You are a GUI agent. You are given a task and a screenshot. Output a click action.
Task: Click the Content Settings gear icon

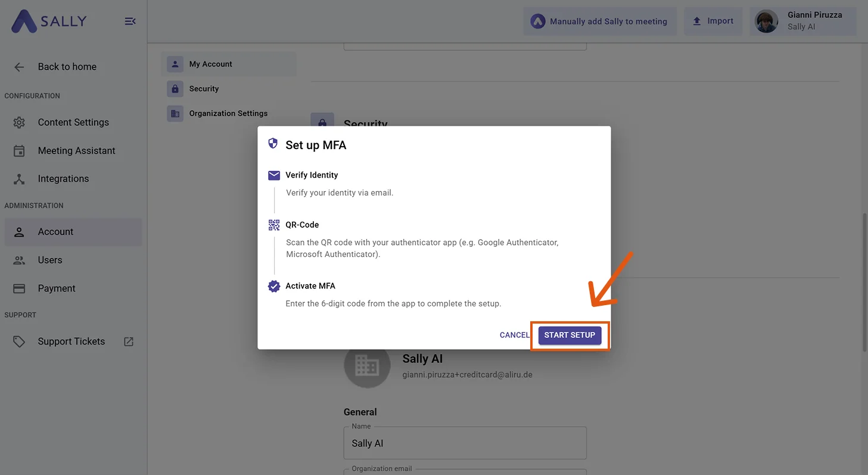point(19,122)
